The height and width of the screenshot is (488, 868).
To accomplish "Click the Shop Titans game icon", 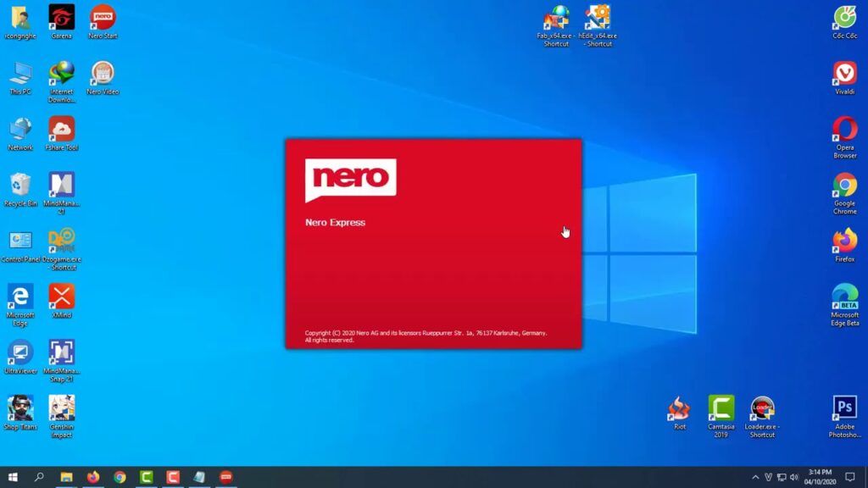I will 20,413.
